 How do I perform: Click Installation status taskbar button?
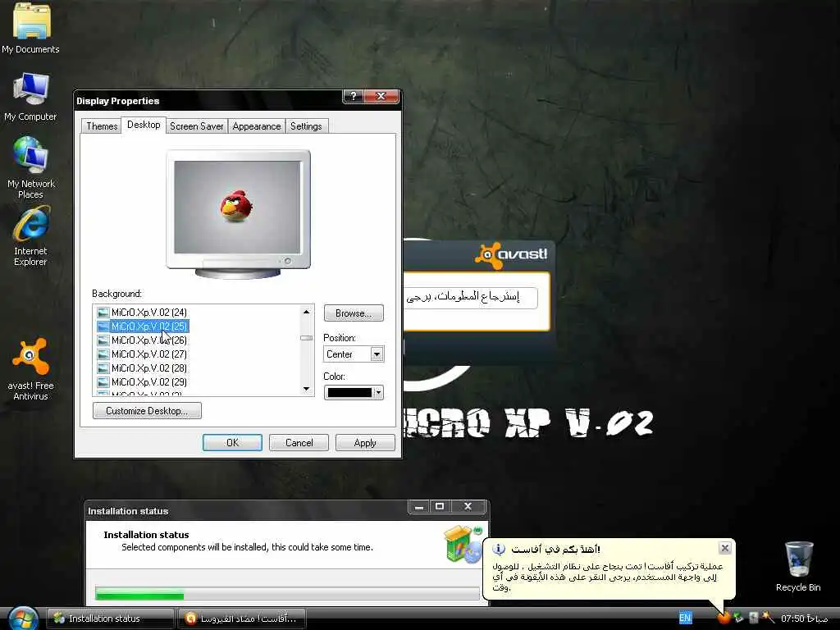pyautogui.click(x=111, y=619)
